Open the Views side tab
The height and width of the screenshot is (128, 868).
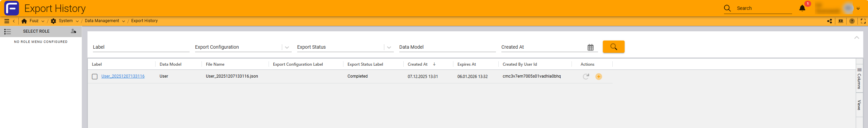[x=859, y=105]
